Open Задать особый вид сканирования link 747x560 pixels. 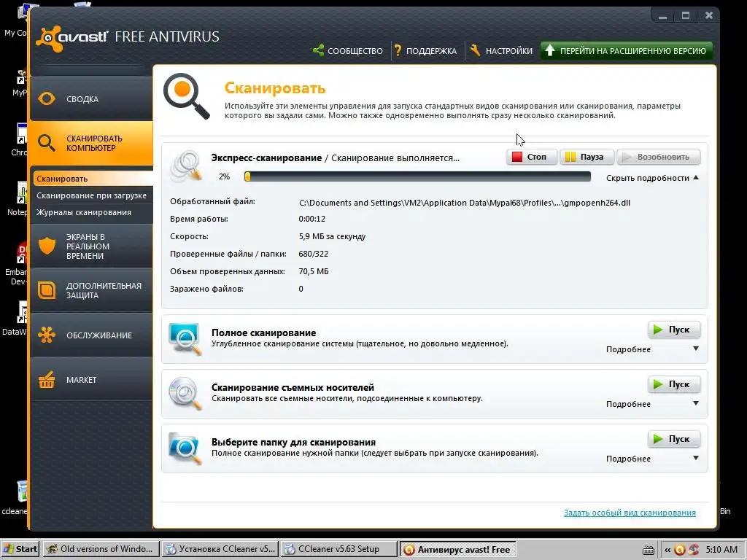(630, 513)
